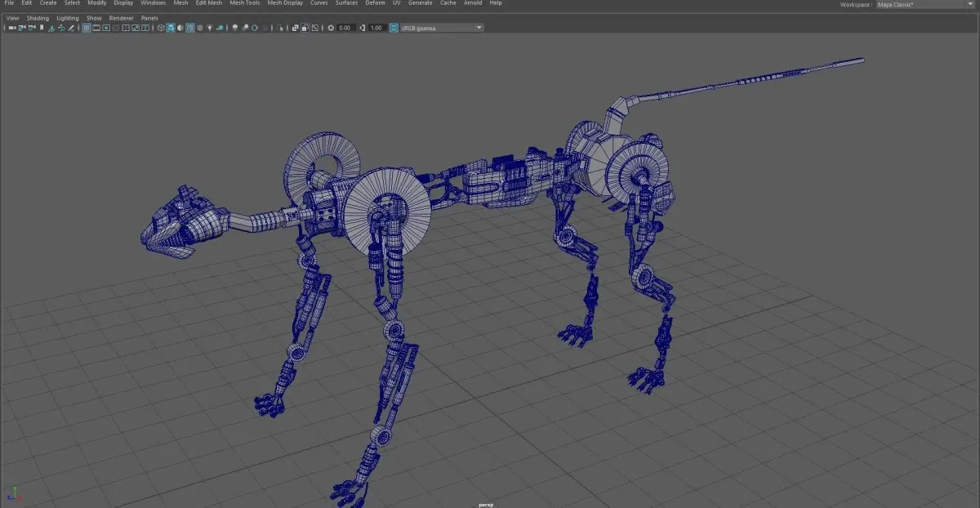Open the Surfaces menu
The height and width of the screenshot is (508, 980).
tap(346, 3)
